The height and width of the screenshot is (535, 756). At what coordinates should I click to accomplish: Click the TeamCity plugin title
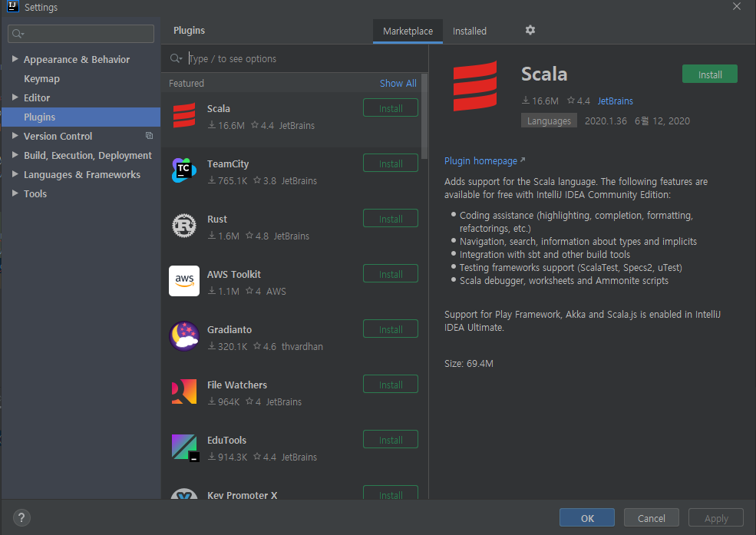click(228, 163)
